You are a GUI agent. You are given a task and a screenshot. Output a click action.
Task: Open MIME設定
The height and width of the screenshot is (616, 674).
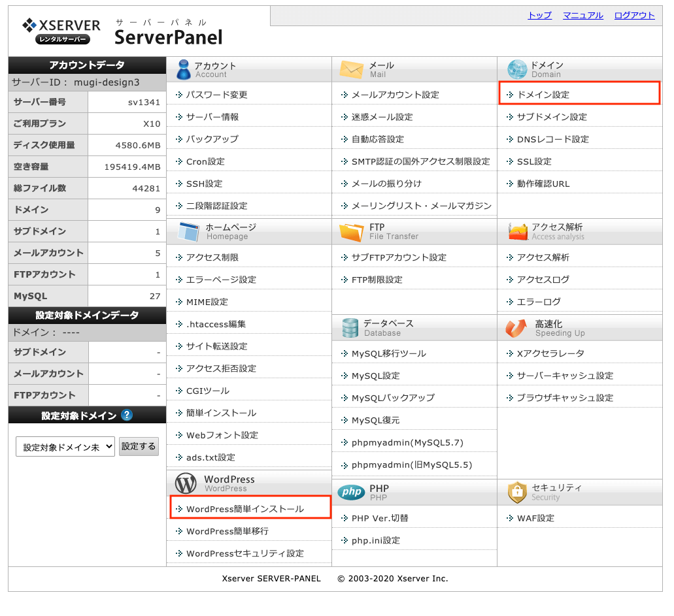[x=207, y=302]
